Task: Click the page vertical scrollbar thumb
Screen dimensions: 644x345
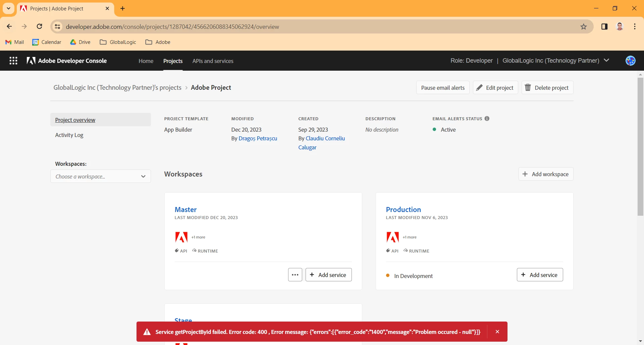Action: pyautogui.click(x=640, y=147)
